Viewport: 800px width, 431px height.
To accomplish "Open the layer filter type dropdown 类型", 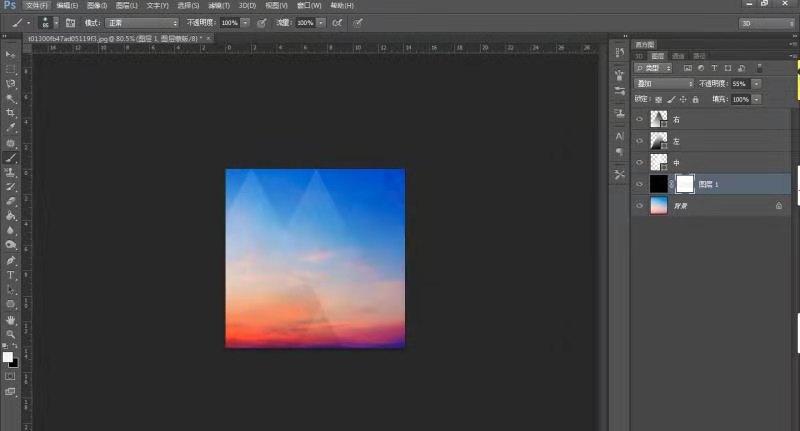I will click(654, 68).
